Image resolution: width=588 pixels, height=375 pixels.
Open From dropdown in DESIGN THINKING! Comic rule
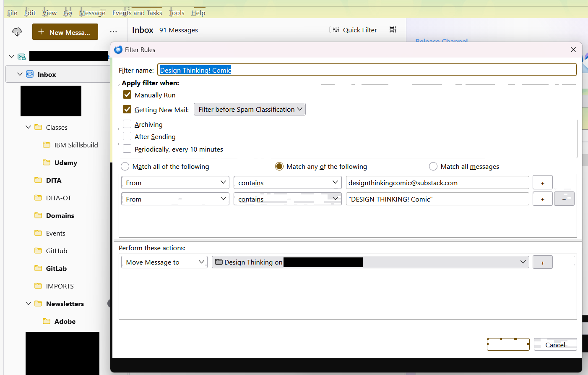tap(175, 199)
